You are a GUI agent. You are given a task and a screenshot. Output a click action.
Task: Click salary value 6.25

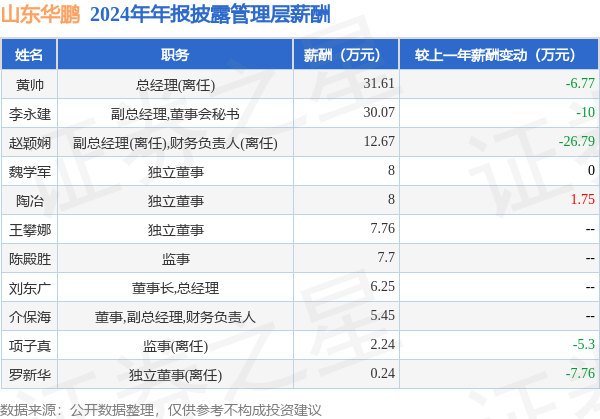(382, 287)
